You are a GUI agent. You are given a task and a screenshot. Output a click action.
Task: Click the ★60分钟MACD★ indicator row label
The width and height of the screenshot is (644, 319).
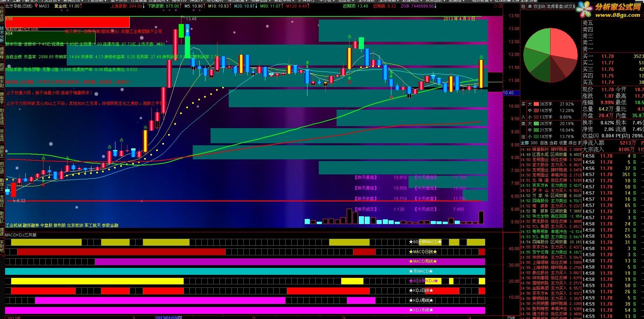pyautogui.click(x=425, y=242)
